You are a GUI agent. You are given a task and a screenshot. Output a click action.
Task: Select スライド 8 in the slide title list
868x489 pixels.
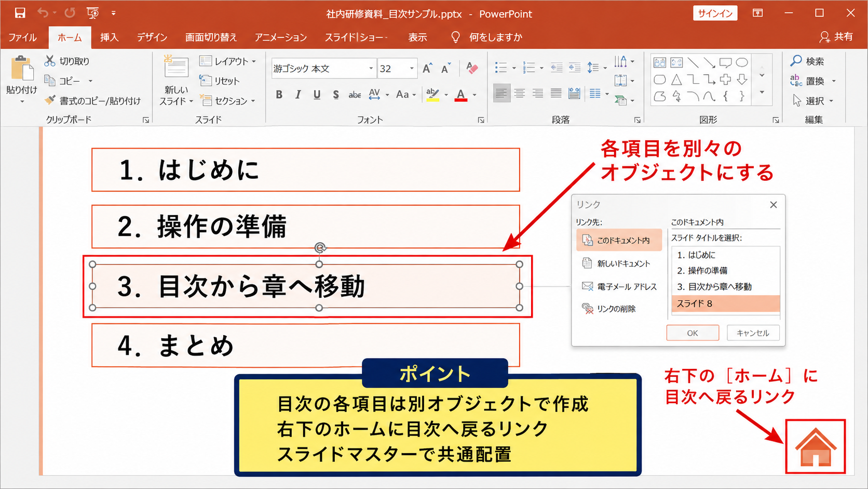point(725,303)
